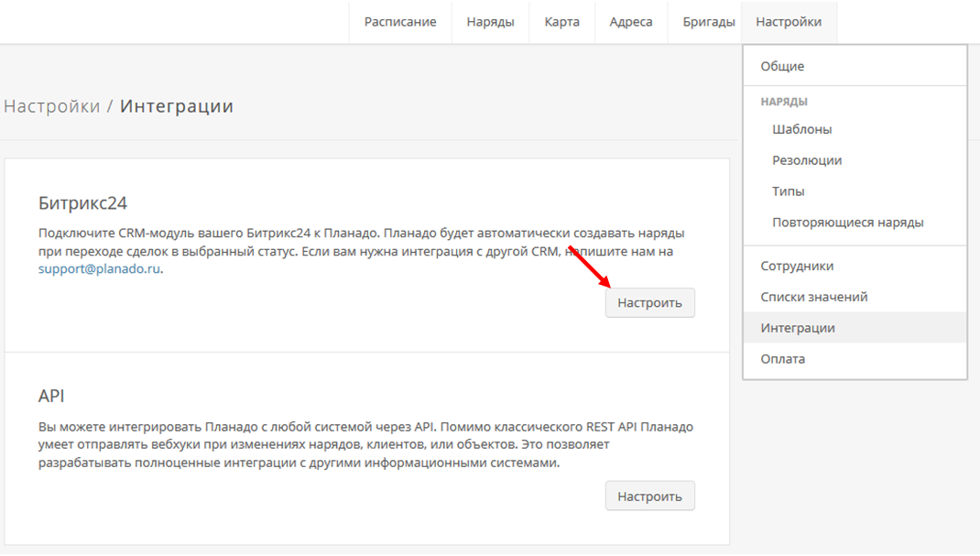Click Настроить button for Битрикс24
This screenshot has width=980, height=556.
coord(649,303)
